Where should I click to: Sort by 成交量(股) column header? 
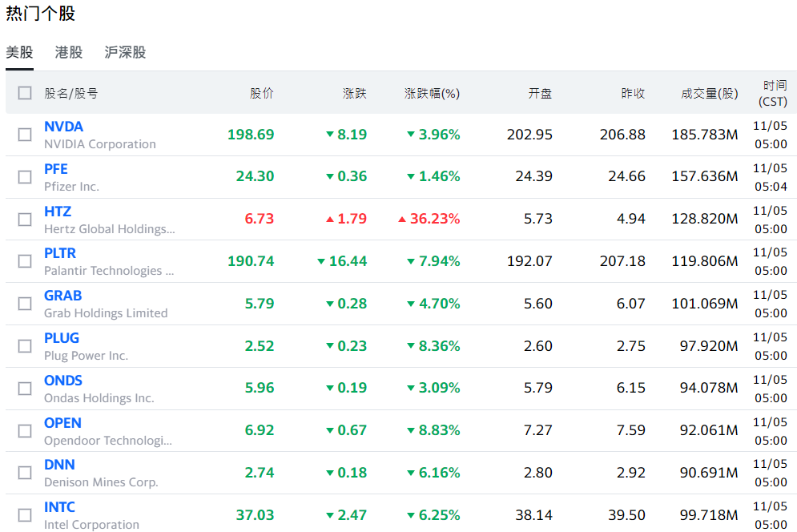click(x=709, y=93)
